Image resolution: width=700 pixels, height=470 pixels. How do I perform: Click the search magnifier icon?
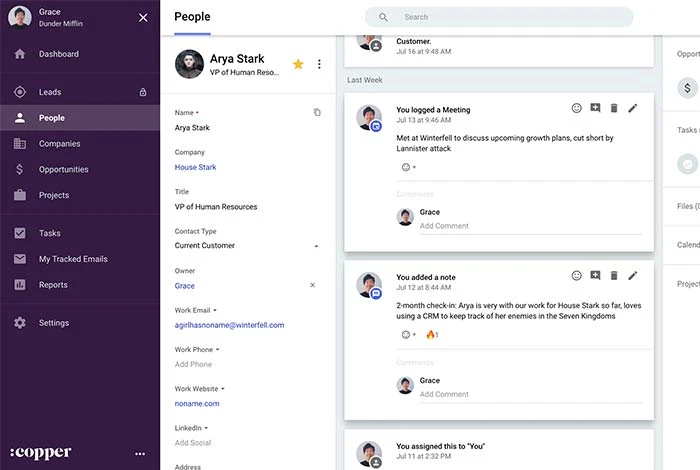(x=383, y=17)
